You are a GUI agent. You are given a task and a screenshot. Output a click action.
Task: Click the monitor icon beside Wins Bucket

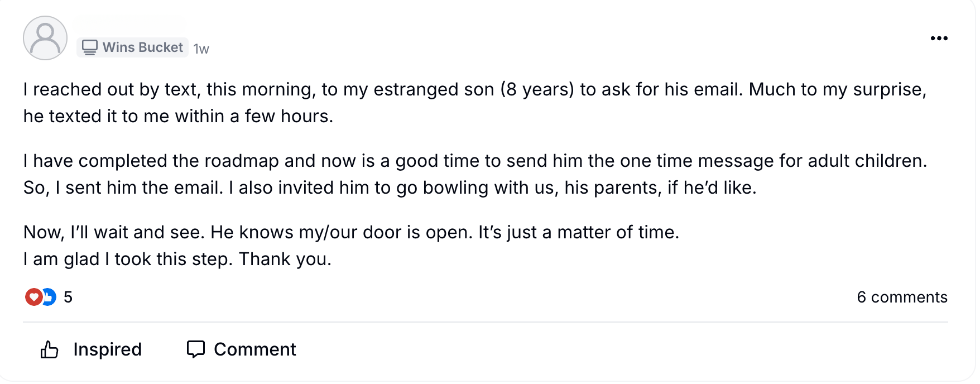tap(89, 47)
